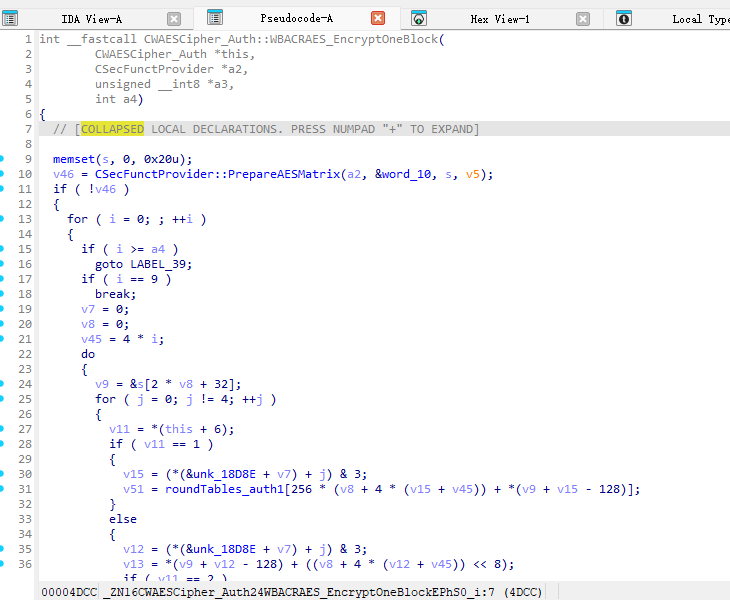Close the Pseudocode-A tab
730x600 pixels.
tap(378, 18)
